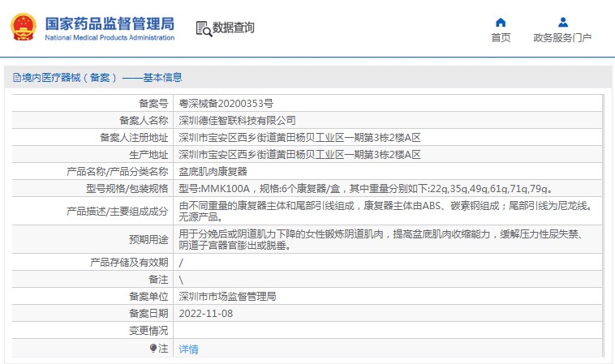This screenshot has height=364, width=615.
Task: Click the empty 变更情况 value cell
Action: pyautogui.click(x=388, y=331)
